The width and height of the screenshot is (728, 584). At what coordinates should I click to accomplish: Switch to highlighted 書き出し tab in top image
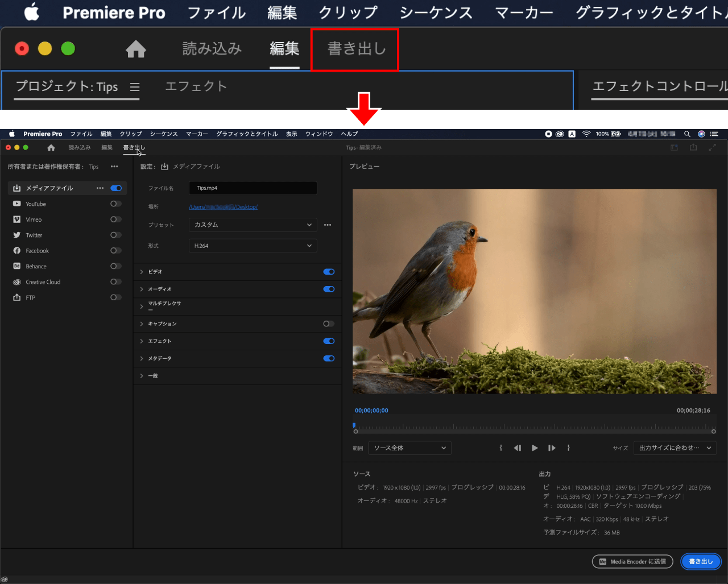coord(357,49)
